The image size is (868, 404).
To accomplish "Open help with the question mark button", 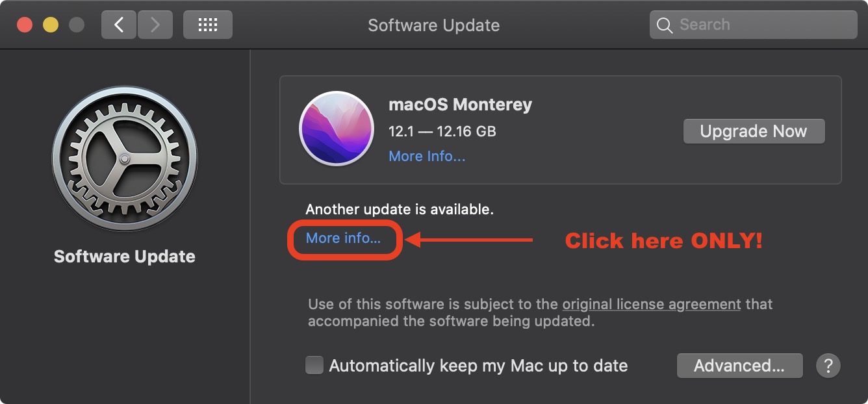I will tap(828, 365).
